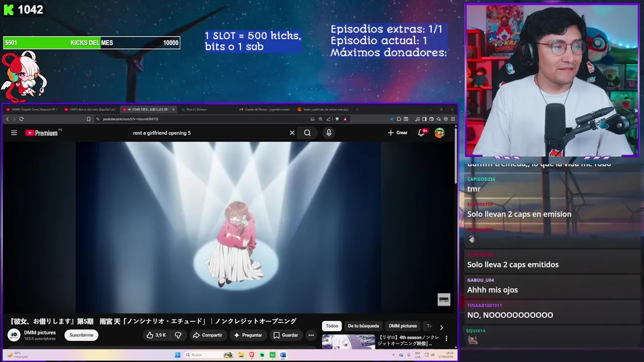
Task: Open the browser hamburger menu
Action: click(x=453, y=119)
